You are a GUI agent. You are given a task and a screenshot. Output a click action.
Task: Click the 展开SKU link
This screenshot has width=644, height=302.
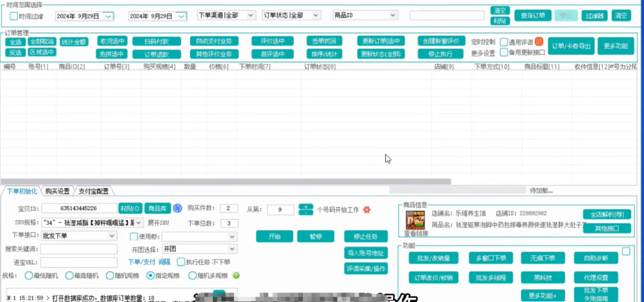[159, 223]
